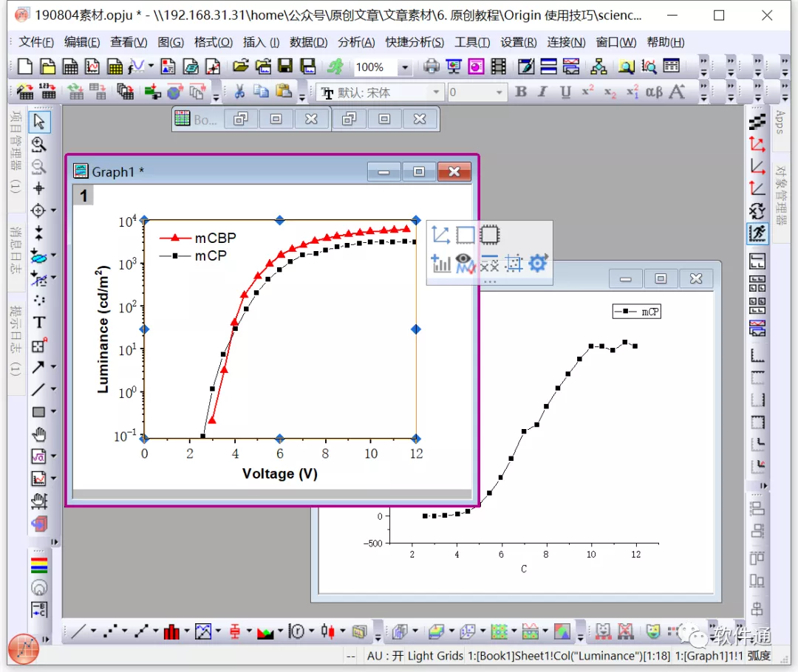Click the Color palette rainbow icon
Screen dimensions: 798x672
(x=39, y=565)
